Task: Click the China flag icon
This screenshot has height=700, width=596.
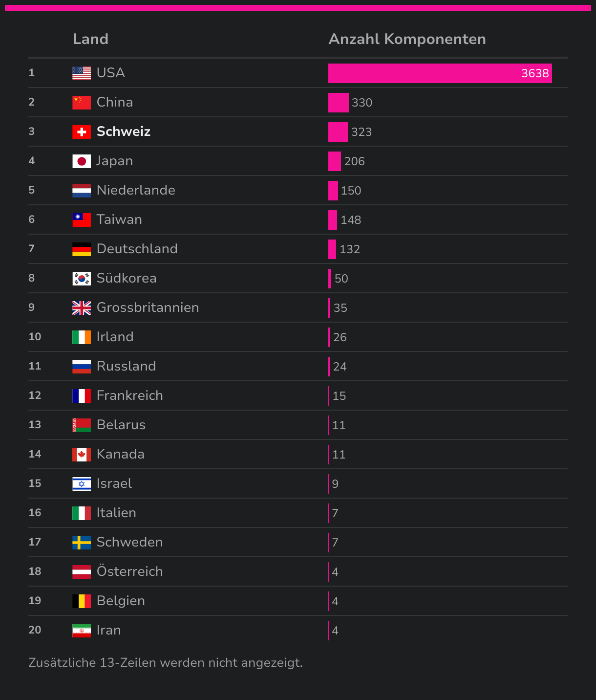Action: pyautogui.click(x=82, y=103)
